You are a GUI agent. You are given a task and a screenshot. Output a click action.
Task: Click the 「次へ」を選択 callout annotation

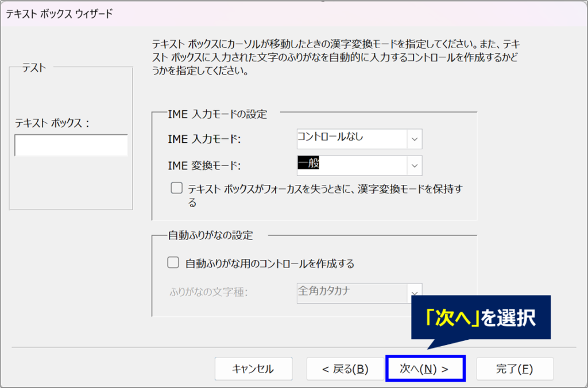(480, 318)
